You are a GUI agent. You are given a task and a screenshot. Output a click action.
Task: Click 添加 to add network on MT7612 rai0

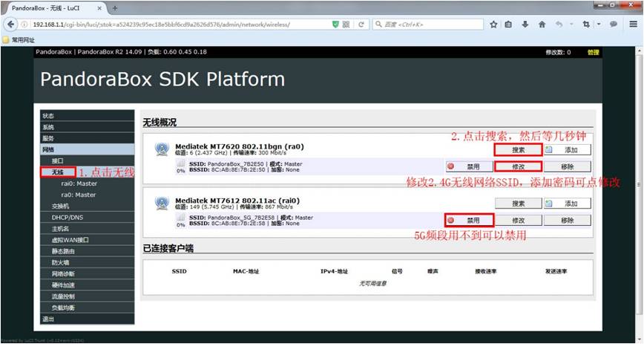coord(568,204)
